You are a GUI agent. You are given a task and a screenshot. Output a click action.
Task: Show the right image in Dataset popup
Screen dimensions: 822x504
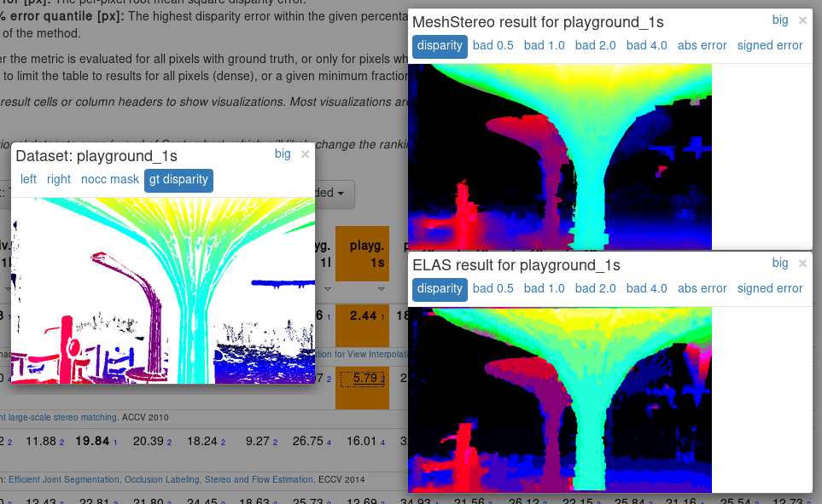59,179
